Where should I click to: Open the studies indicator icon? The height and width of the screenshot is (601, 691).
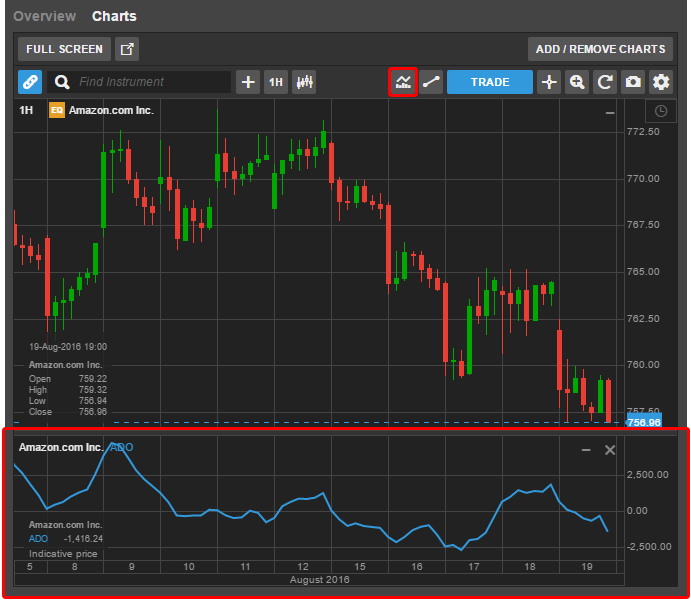click(x=402, y=82)
